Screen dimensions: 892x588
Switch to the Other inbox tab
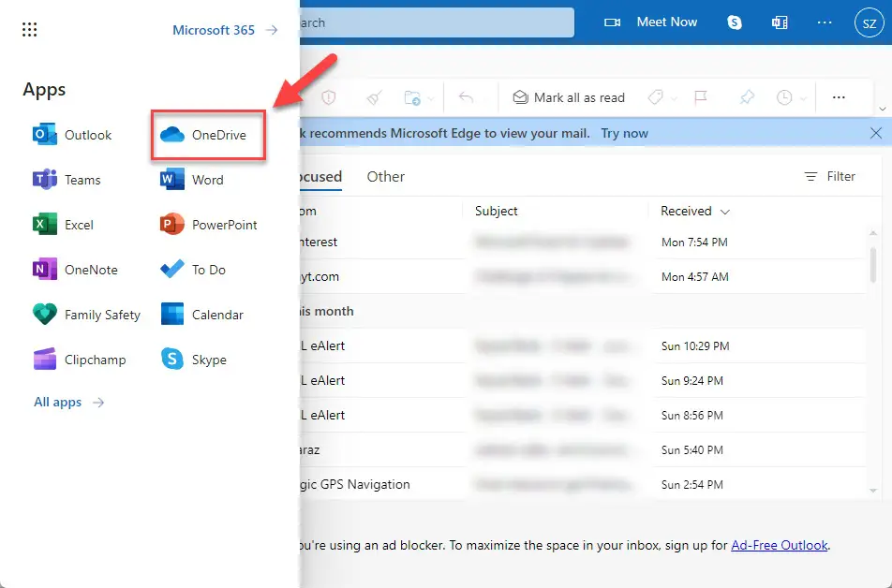pyautogui.click(x=385, y=176)
